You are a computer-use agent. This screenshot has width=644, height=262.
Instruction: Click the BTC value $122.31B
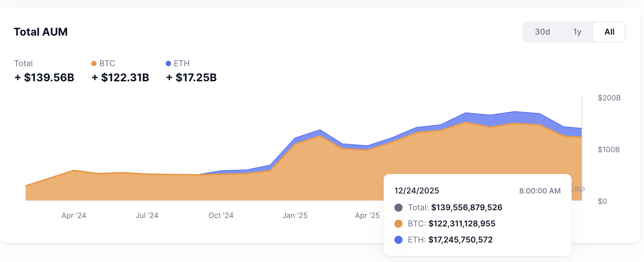point(120,78)
